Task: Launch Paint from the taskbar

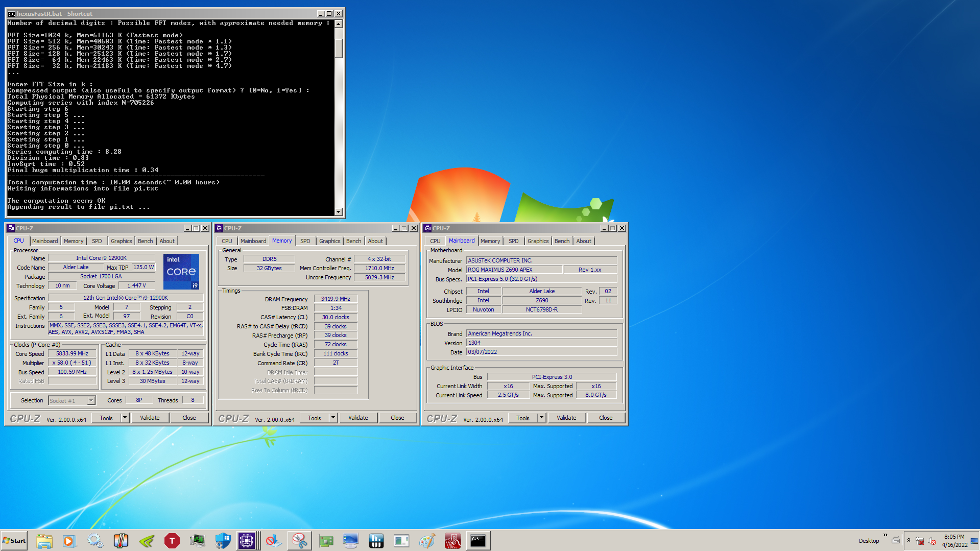Action: click(x=427, y=541)
